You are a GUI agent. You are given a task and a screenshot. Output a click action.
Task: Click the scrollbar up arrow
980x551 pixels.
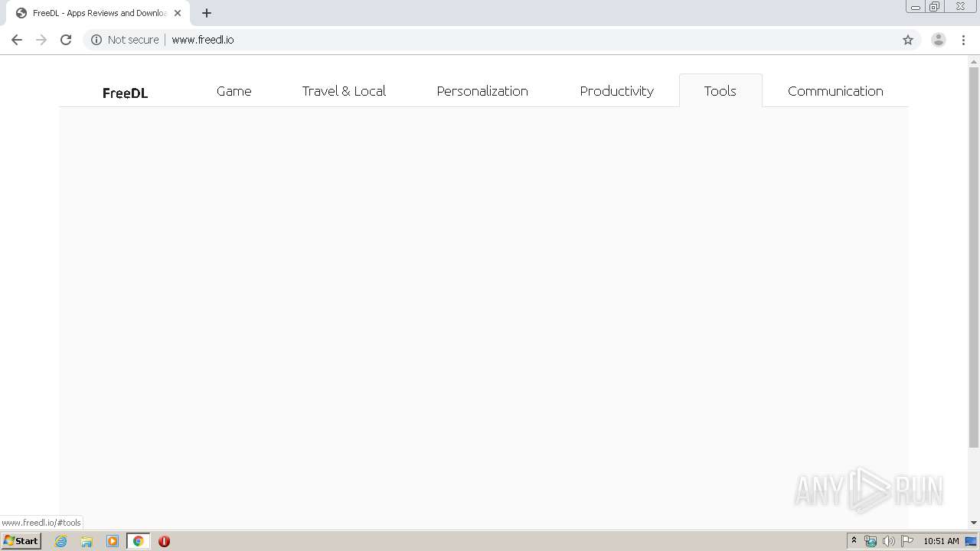tap(974, 61)
